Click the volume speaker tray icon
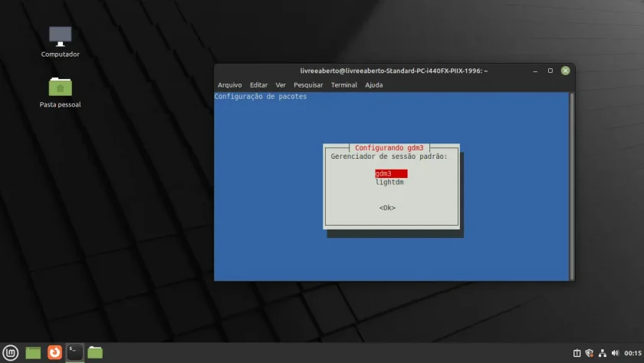The width and height of the screenshot is (644, 363). coord(615,353)
